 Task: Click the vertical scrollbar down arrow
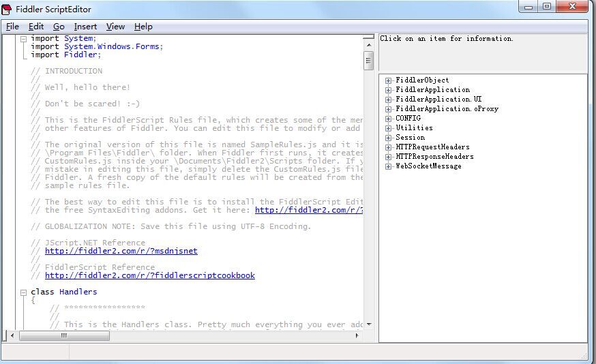pyautogui.click(x=368, y=324)
